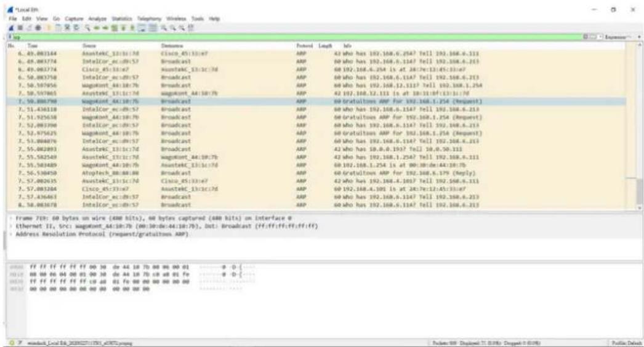Toggle packet list colorization
This screenshot has width=644, height=347.
click(152, 28)
